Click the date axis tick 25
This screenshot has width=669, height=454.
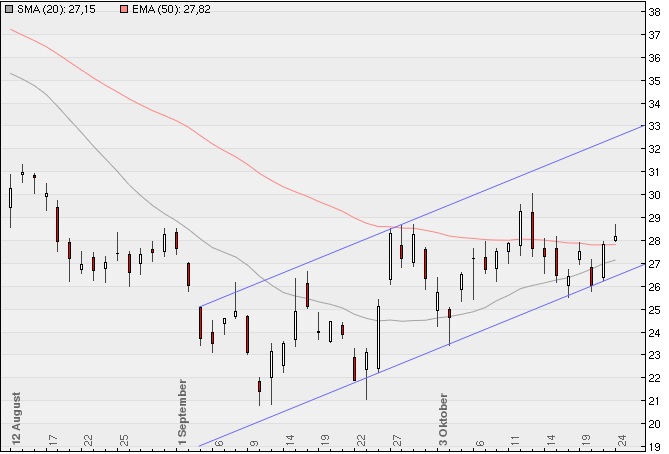(124, 440)
